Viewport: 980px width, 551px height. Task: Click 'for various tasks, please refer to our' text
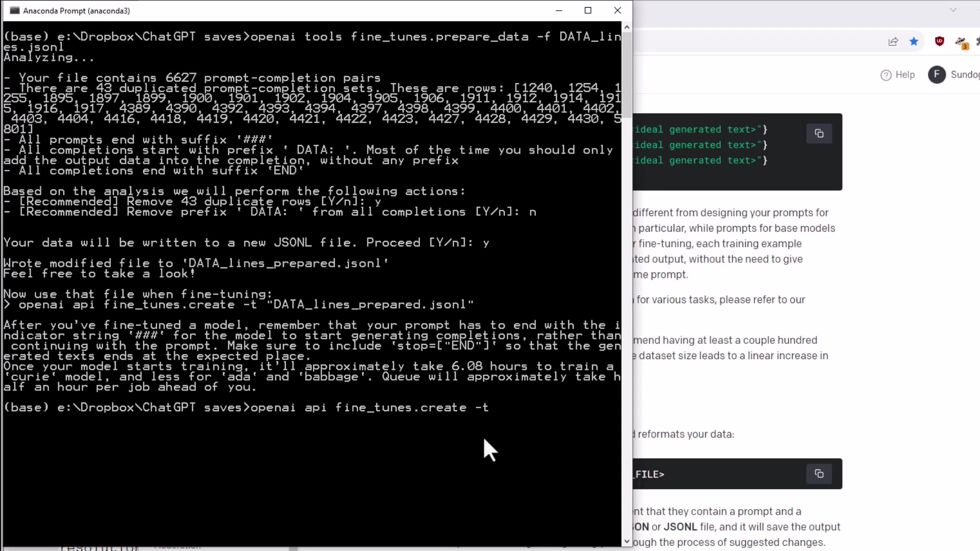(721, 300)
